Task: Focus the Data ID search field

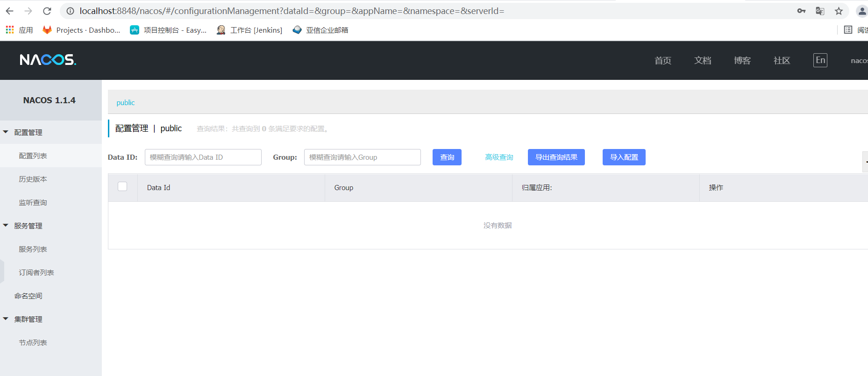Action: coord(203,157)
